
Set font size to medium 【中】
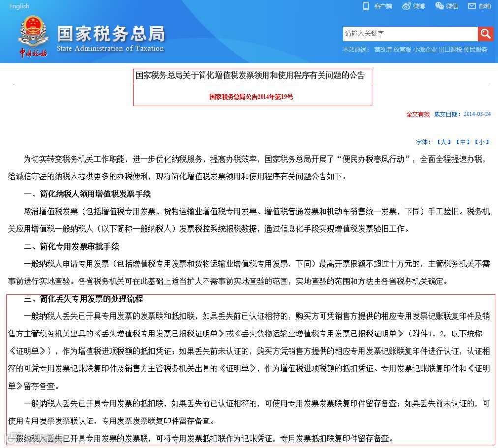pyautogui.click(x=463, y=142)
